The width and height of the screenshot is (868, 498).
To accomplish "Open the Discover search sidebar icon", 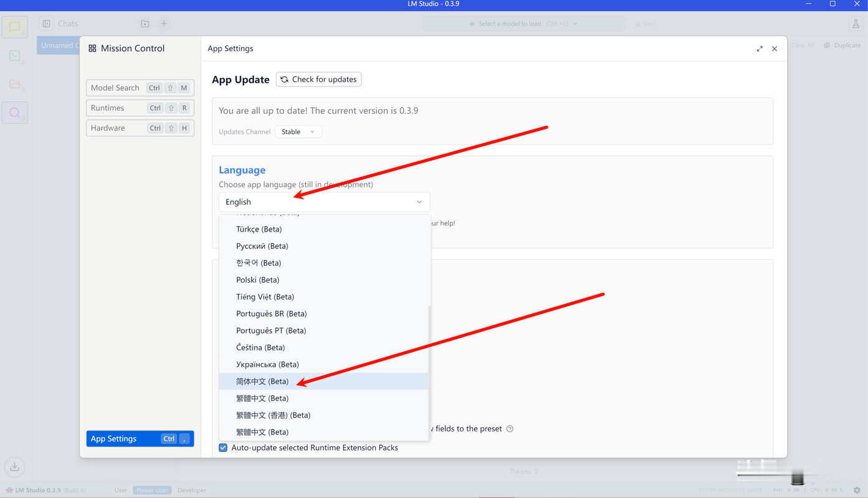I will point(14,113).
